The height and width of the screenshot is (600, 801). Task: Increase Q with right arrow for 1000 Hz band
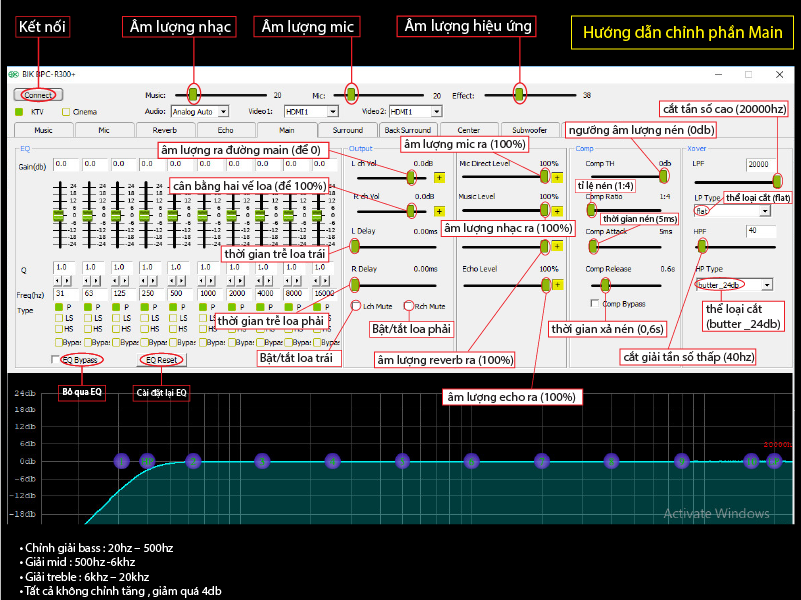(x=211, y=281)
